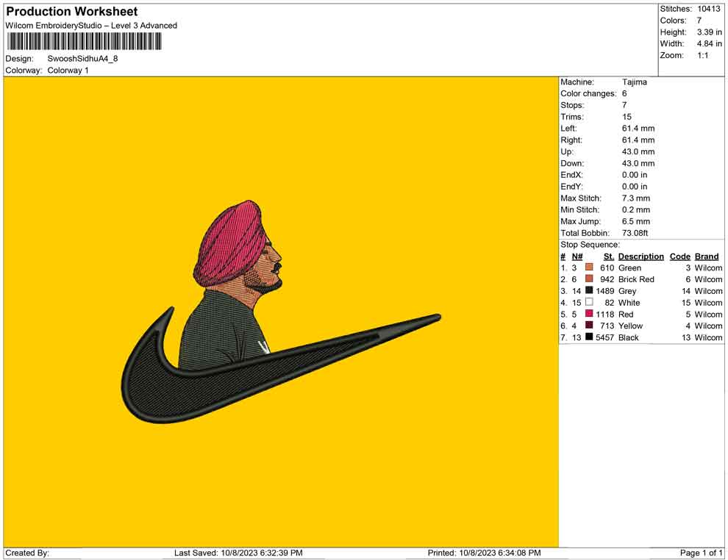
Task: Click the Colors value '7'
Action: tap(699, 21)
